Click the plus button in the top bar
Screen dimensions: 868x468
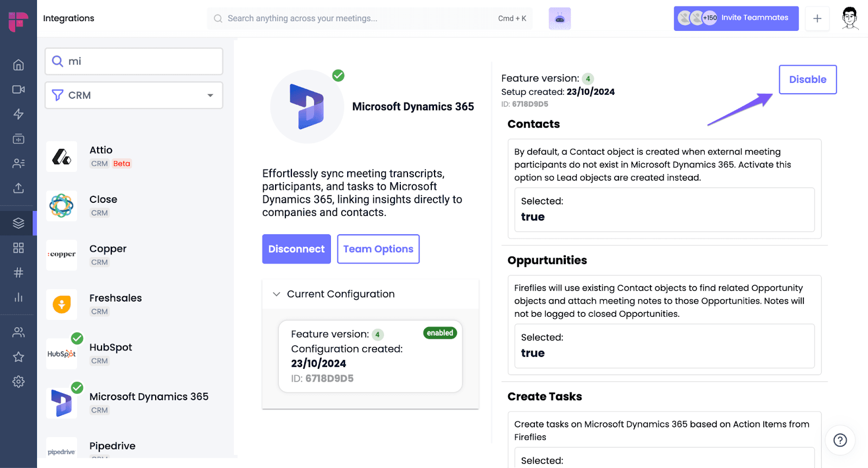click(817, 18)
